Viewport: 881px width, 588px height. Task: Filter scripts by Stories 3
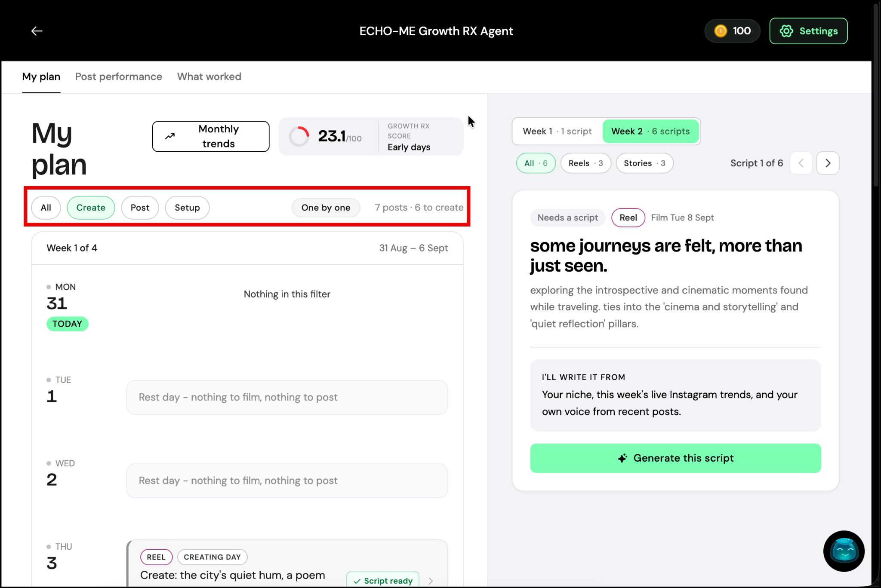click(644, 163)
